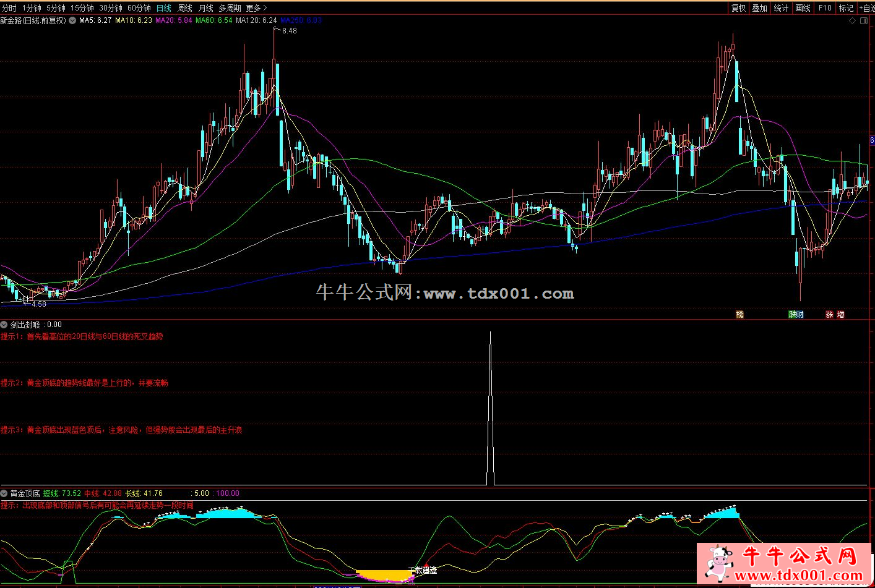
Task: Activate the 画线 drawing tool button
Action: pyautogui.click(x=803, y=8)
